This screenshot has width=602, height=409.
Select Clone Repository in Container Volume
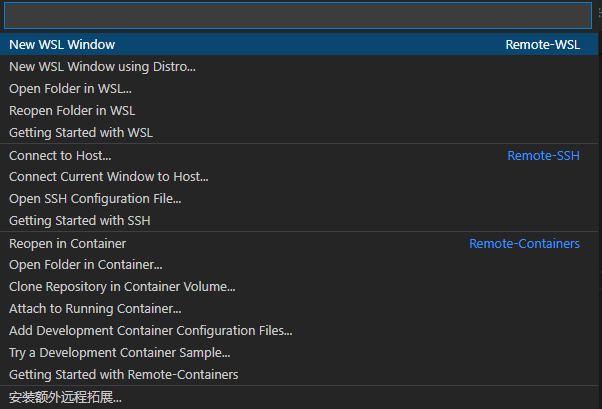(122, 287)
